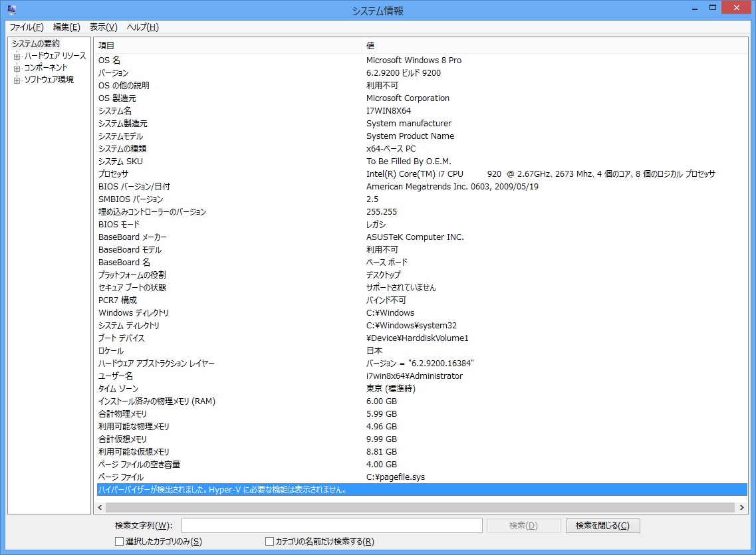Expand the ソフトウェア環境 tree node
This screenshot has height=555, width=756.
[x=17, y=80]
